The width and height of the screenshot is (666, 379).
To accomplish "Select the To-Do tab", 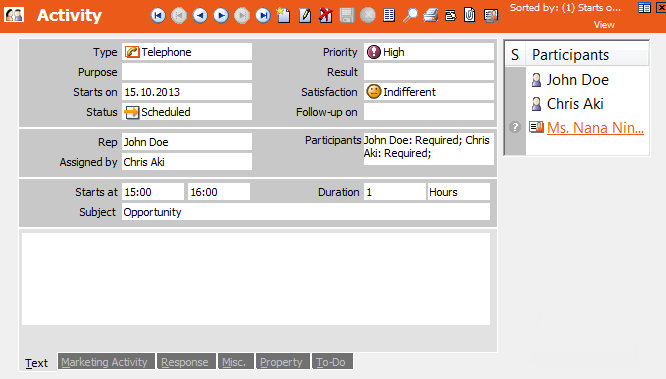I will point(332,362).
